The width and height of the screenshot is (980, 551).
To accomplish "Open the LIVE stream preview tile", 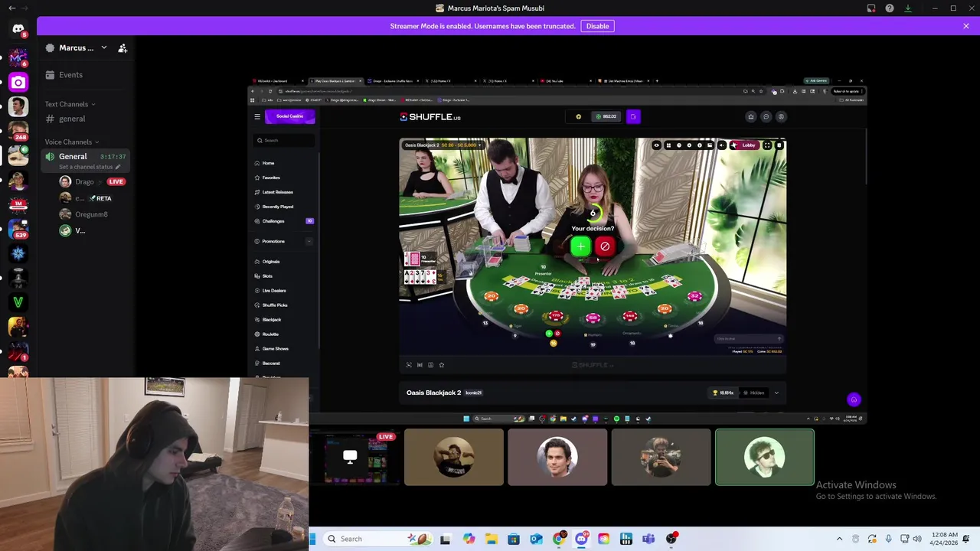I will [354, 458].
